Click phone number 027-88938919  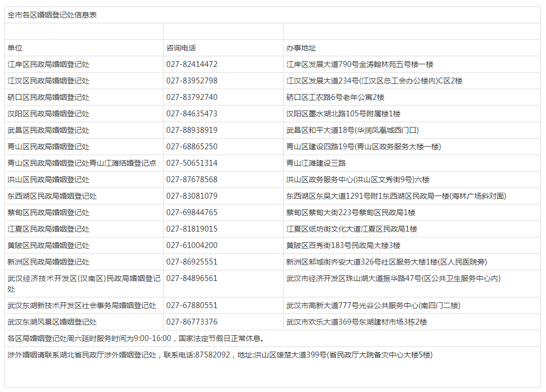click(192, 130)
